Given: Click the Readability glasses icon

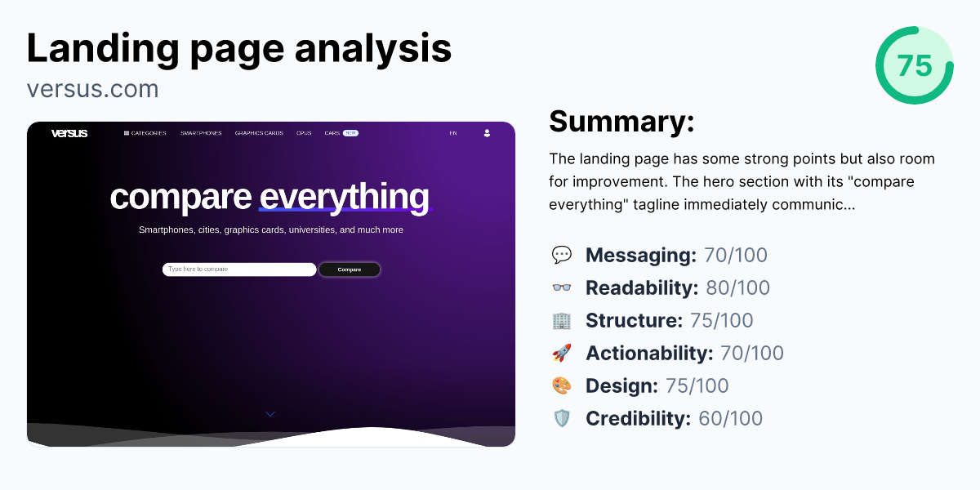Looking at the screenshot, I should pyautogui.click(x=563, y=287).
